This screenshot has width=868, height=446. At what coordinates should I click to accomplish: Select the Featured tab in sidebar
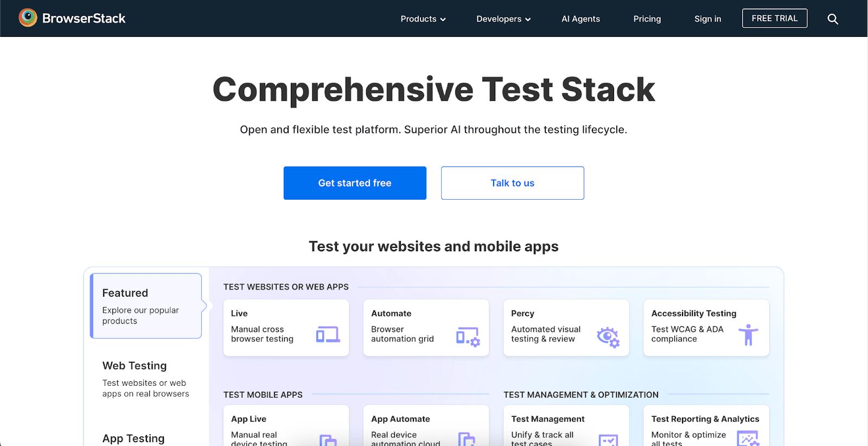(146, 306)
